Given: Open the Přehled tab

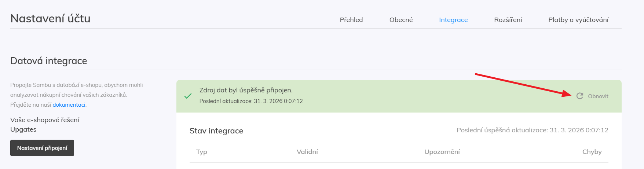Looking at the screenshot, I should (351, 20).
